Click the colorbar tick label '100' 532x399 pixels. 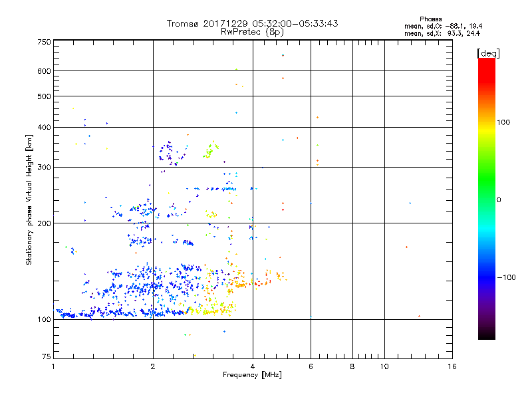pos(503,122)
